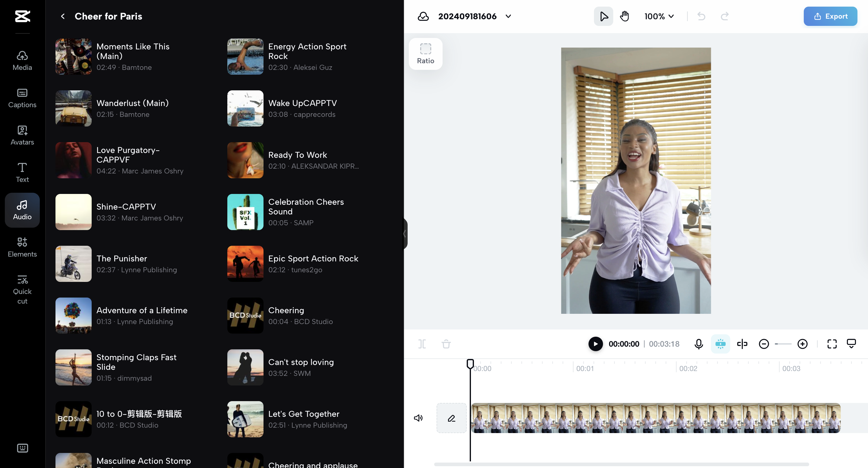Click the timeline zoom slider
Screen dimensions: 868x468
pos(783,344)
